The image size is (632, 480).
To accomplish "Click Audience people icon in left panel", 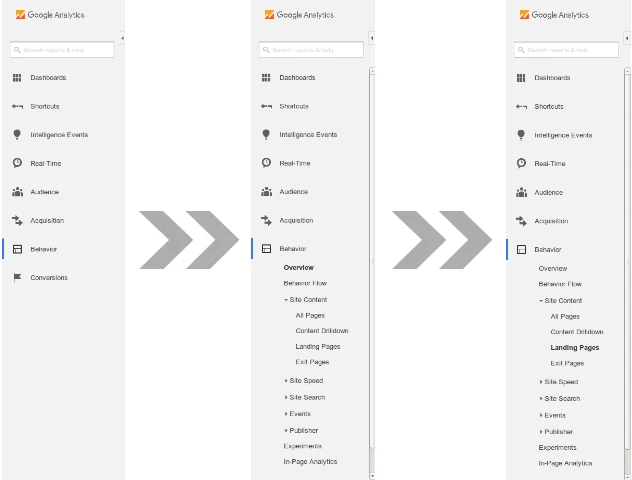I will coord(17,192).
